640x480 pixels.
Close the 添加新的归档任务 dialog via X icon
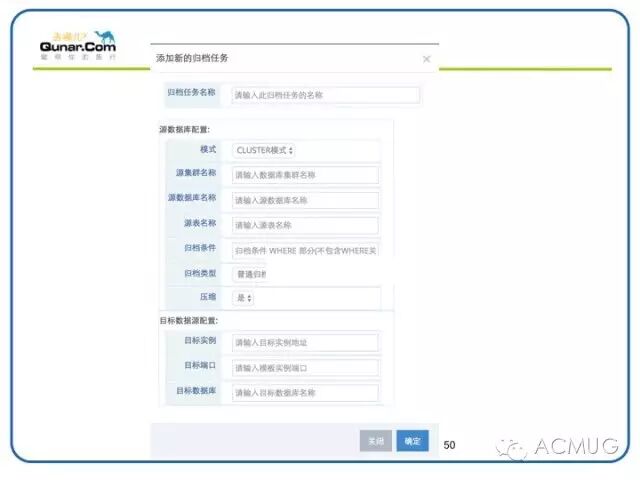[427, 59]
